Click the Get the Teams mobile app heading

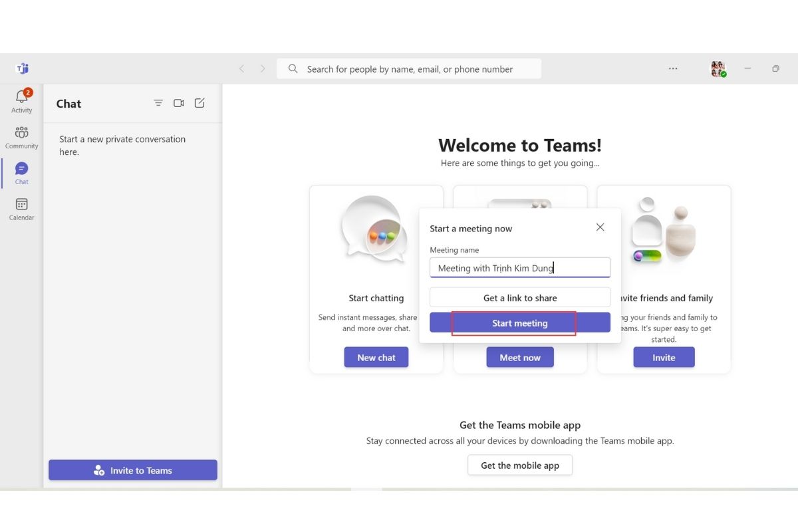click(520, 425)
